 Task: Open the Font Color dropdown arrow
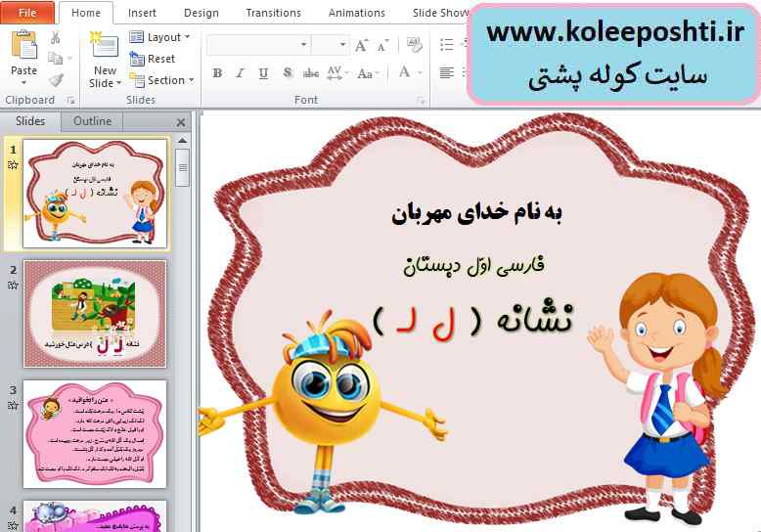coord(421,73)
